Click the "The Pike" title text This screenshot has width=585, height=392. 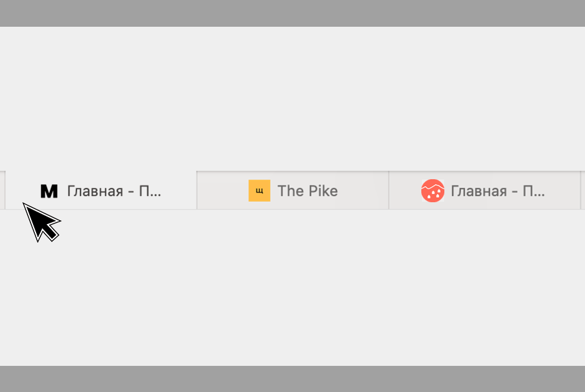pos(308,191)
